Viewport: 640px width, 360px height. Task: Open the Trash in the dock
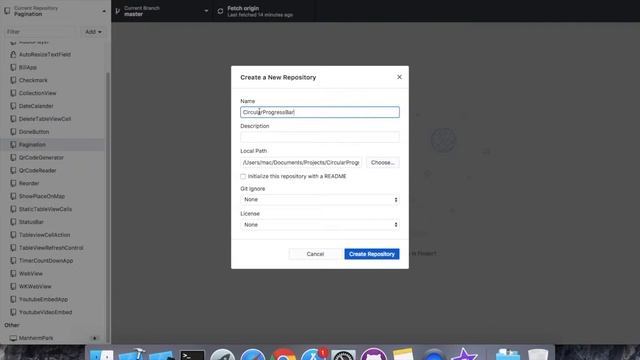(x=538, y=354)
